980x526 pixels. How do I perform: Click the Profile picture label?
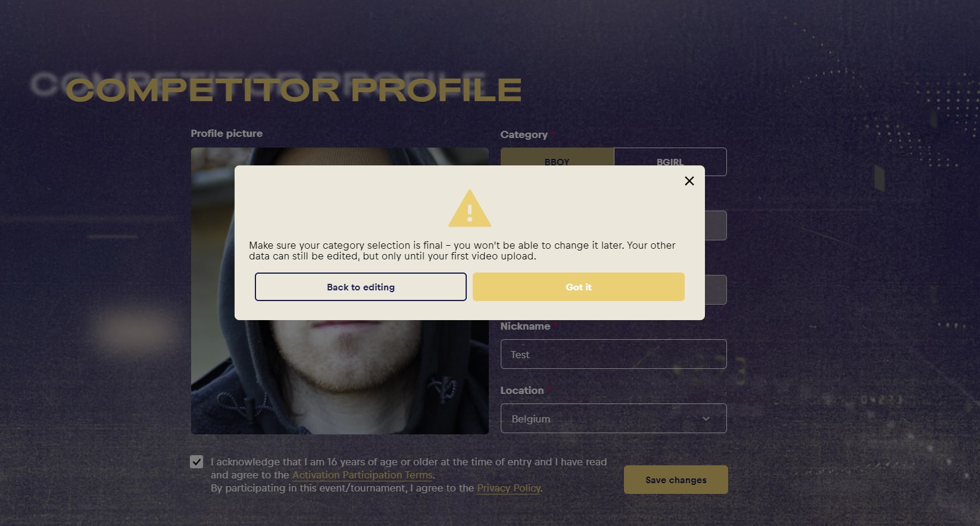tap(227, 133)
